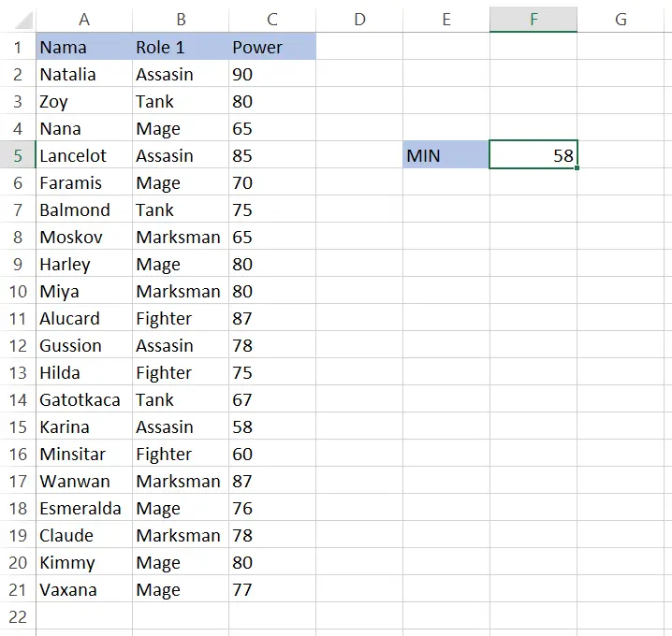Click the 'Power' header cell

point(272,46)
